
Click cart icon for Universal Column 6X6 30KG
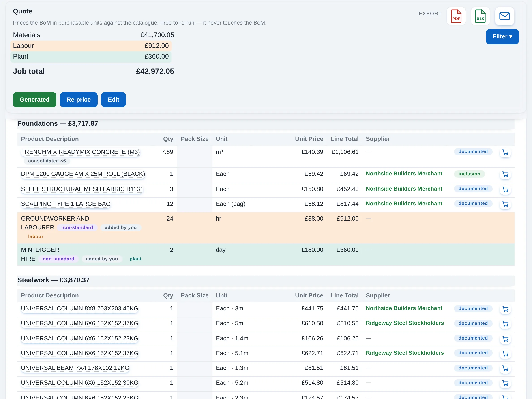click(505, 383)
